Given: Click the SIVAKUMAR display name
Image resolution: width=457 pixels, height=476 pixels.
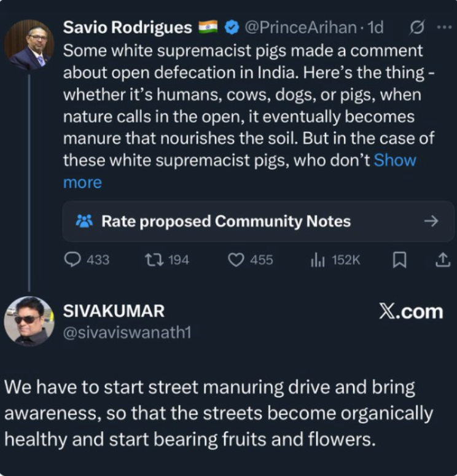Looking at the screenshot, I should (114, 311).
